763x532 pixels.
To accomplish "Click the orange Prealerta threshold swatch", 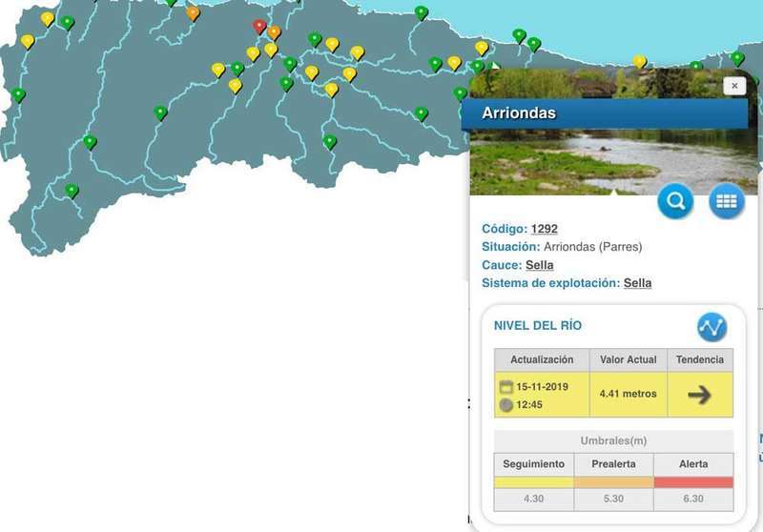I will click(x=613, y=482).
